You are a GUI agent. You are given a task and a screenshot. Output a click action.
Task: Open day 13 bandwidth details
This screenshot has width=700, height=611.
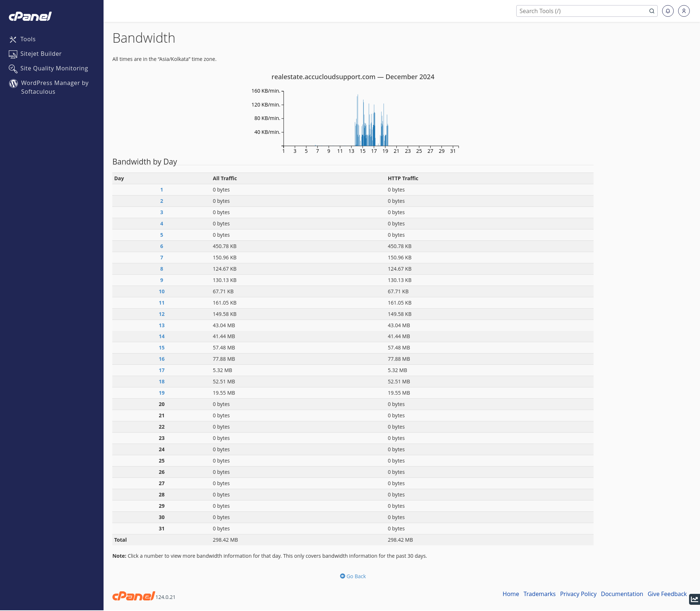pos(162,325)
